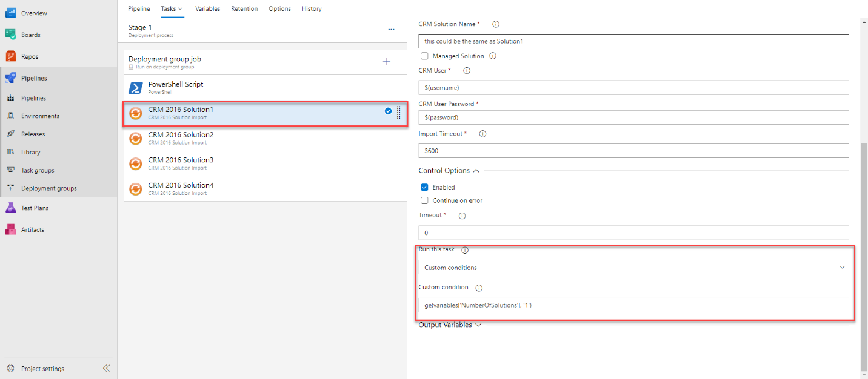
Task: Click the CRM Solution Name input field
Action: point(633,41)
